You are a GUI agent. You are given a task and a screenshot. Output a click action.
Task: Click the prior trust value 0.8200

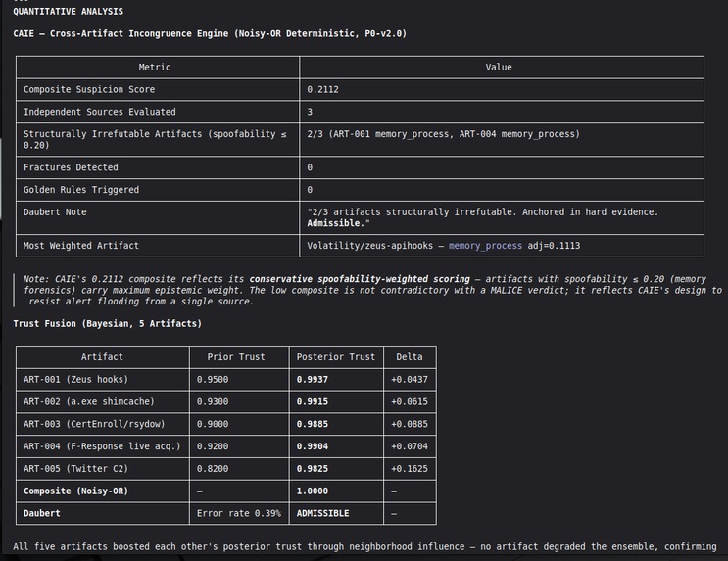tap(213, 469)
